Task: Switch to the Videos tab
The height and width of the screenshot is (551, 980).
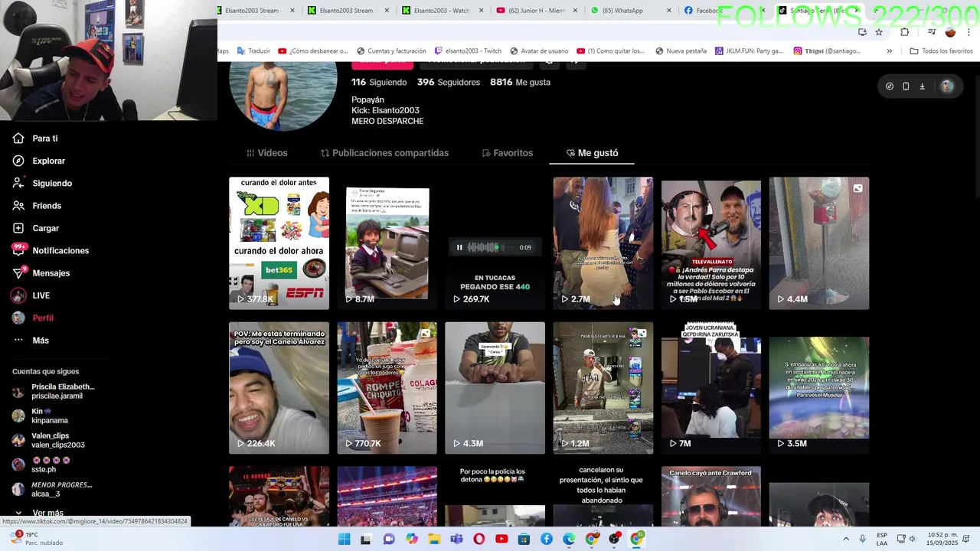Action: (x=266, y=153)
